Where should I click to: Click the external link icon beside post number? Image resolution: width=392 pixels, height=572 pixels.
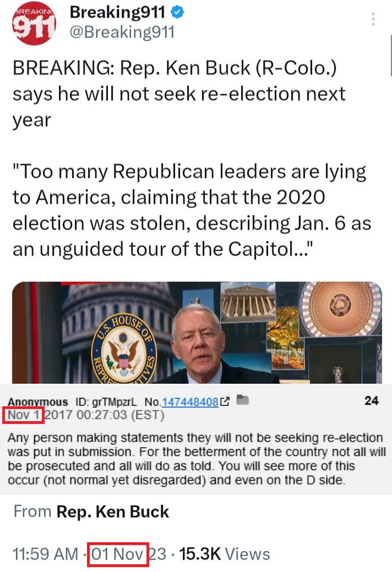click(x=225, y=402)
